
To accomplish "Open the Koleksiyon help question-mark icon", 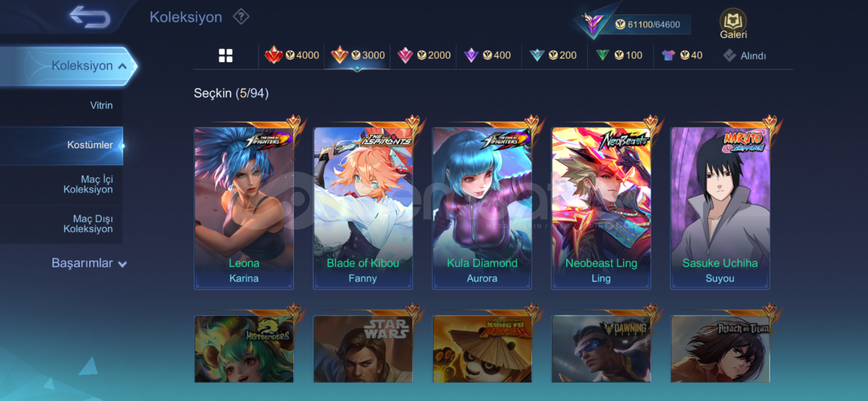I will (241, 17).
